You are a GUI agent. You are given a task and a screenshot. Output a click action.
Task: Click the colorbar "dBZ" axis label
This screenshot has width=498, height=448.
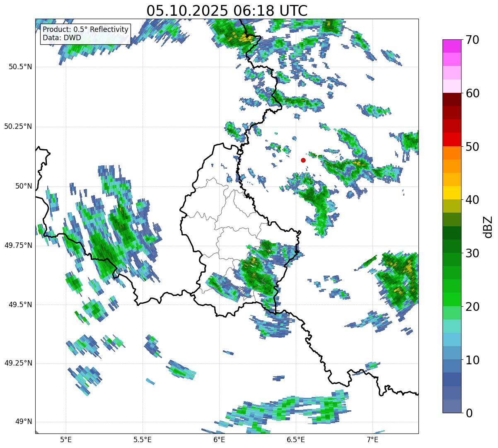pyautogui.click(x=488, y=226)
